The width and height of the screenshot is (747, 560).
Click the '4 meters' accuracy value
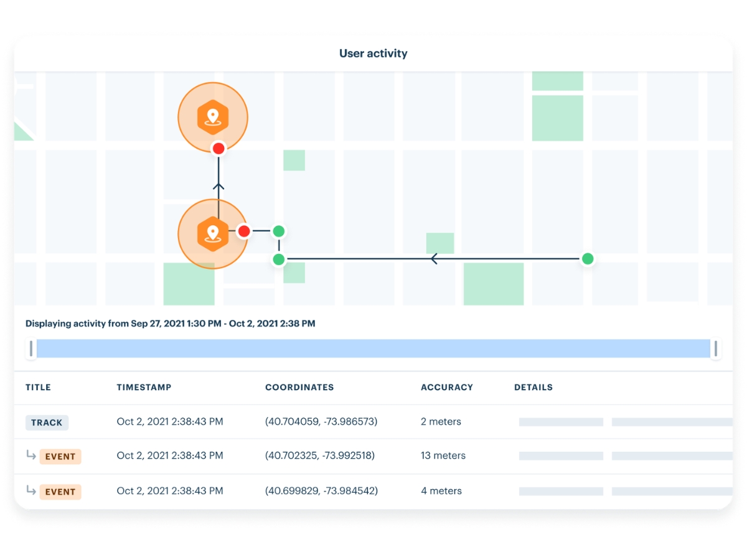click(x=441, y=491)
